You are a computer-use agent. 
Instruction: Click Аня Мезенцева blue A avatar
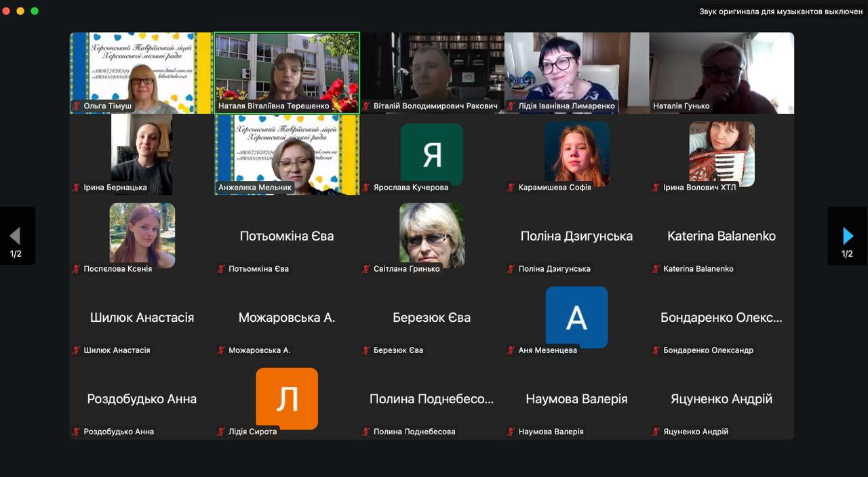[x=576, y=317]
